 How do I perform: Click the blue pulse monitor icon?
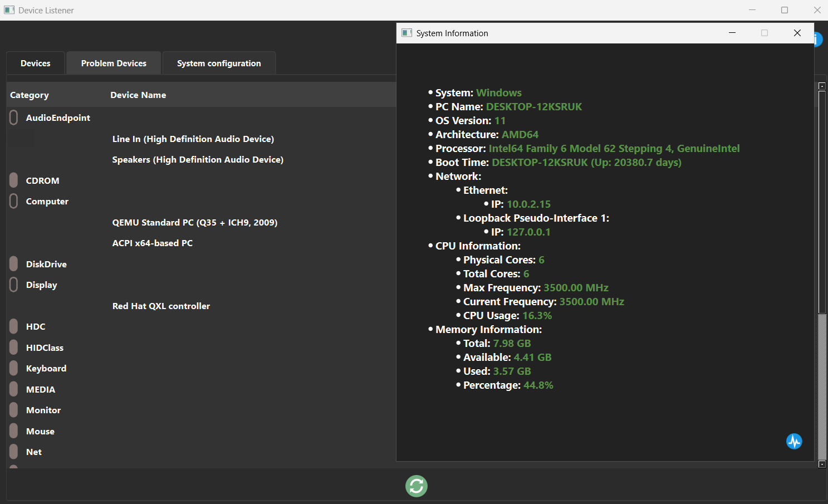793,441
